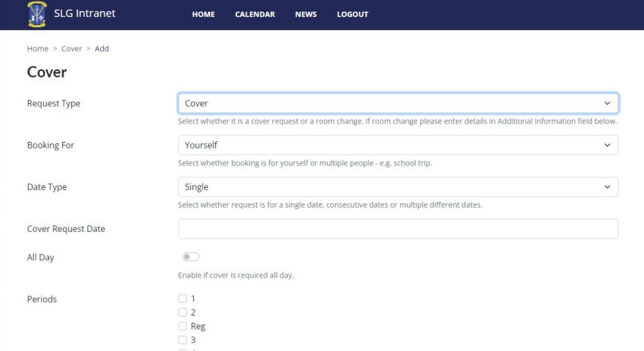Toggle the All Day switch
The image size is (644, 351).
(191, 257)
